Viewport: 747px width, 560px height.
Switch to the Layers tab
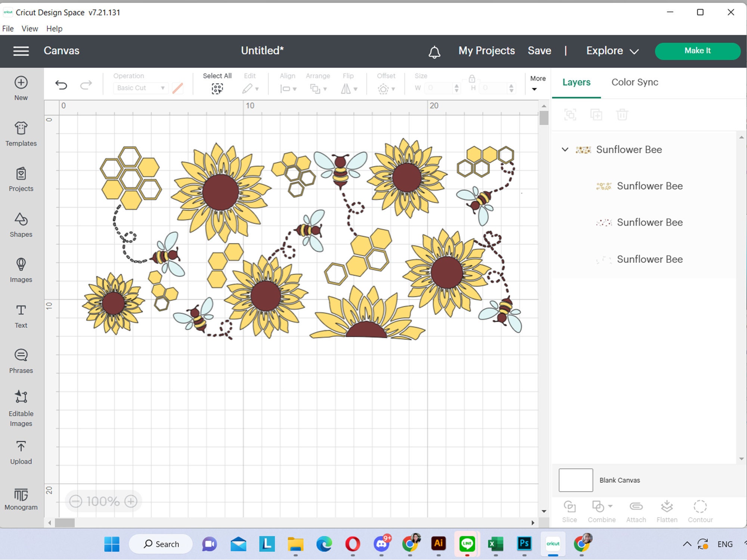point(576,82)
